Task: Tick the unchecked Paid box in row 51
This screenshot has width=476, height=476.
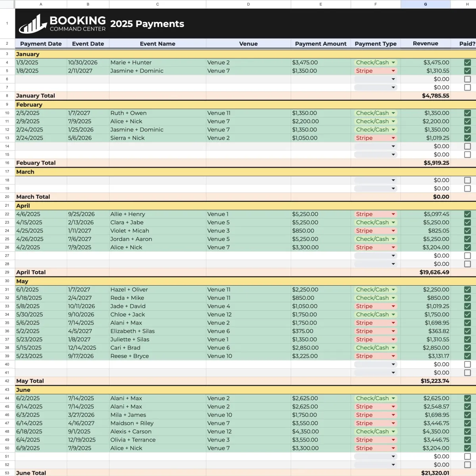Action: point(467,457)
